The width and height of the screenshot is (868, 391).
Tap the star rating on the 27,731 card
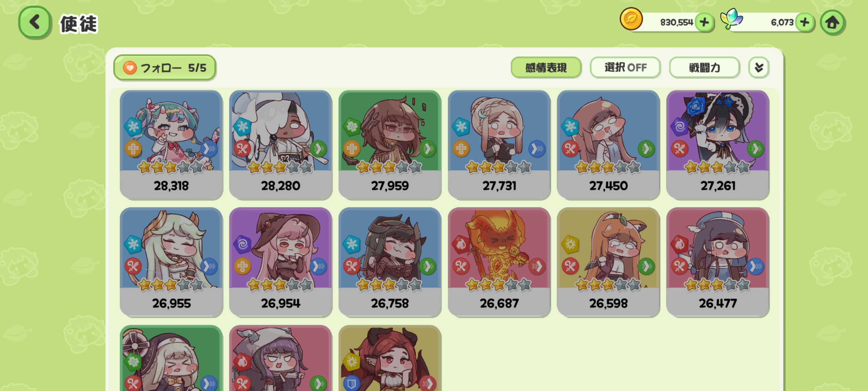click(x=499, y=167)
